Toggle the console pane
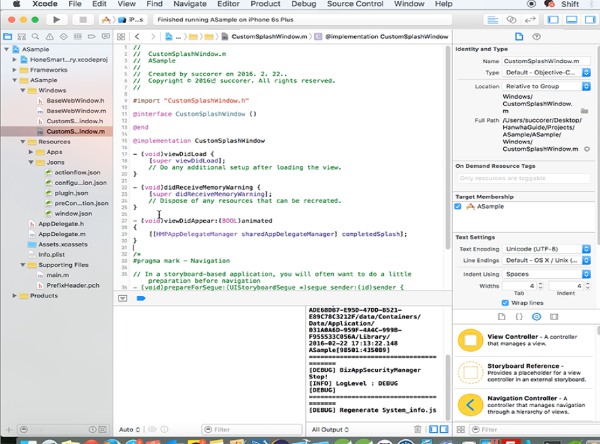The width and height of the screenshot is (600, 444). [444, 429]
